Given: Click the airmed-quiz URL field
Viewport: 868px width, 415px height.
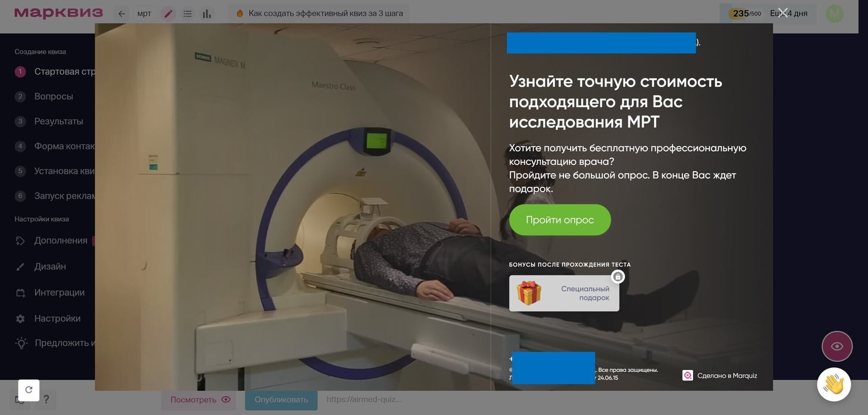Looking at the screenshot, I should (x=364, y=400).
